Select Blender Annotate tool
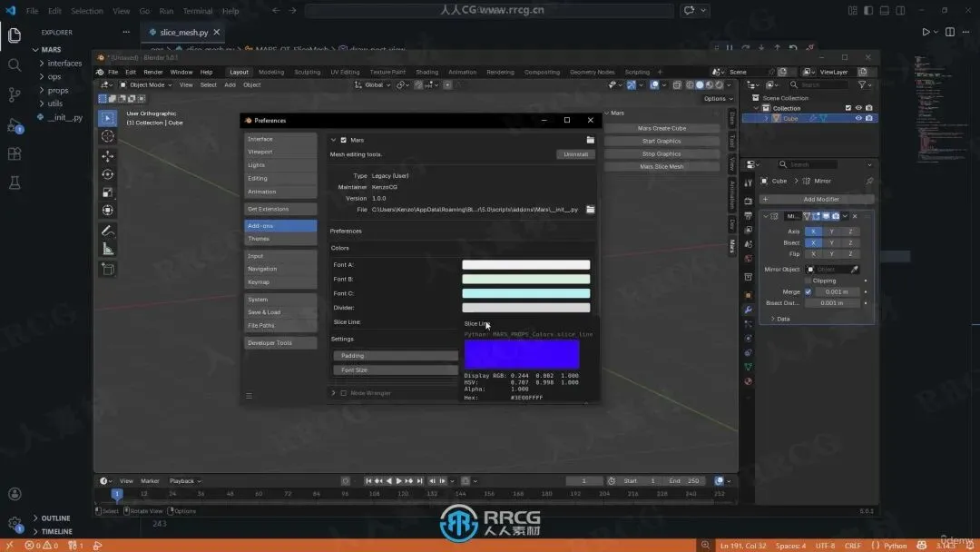 click(107, 231)
